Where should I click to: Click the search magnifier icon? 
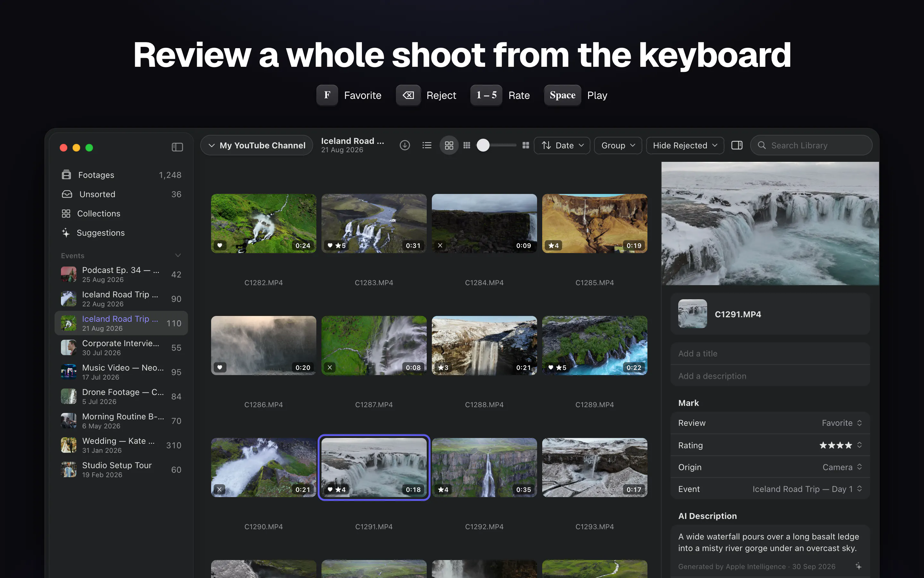[762, 145]
